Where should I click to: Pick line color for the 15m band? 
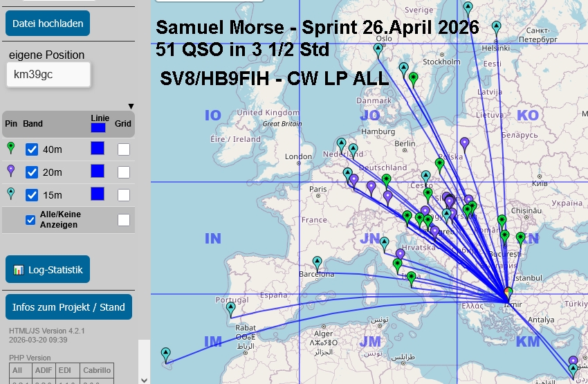coord(98,194)
